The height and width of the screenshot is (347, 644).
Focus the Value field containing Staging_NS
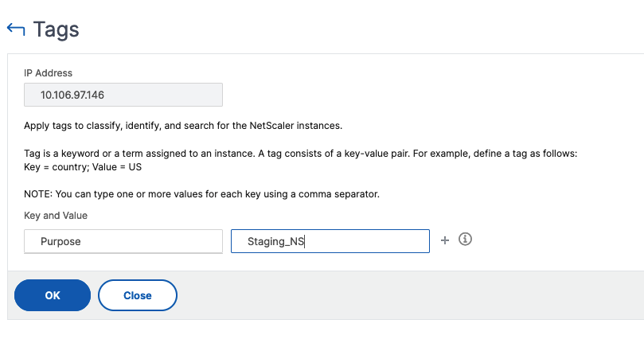click(330, 241)
